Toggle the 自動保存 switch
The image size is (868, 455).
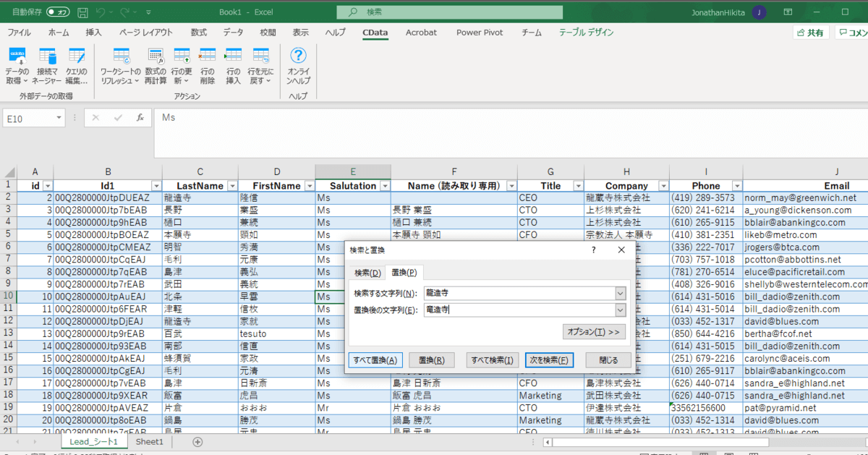coord(57,12)
